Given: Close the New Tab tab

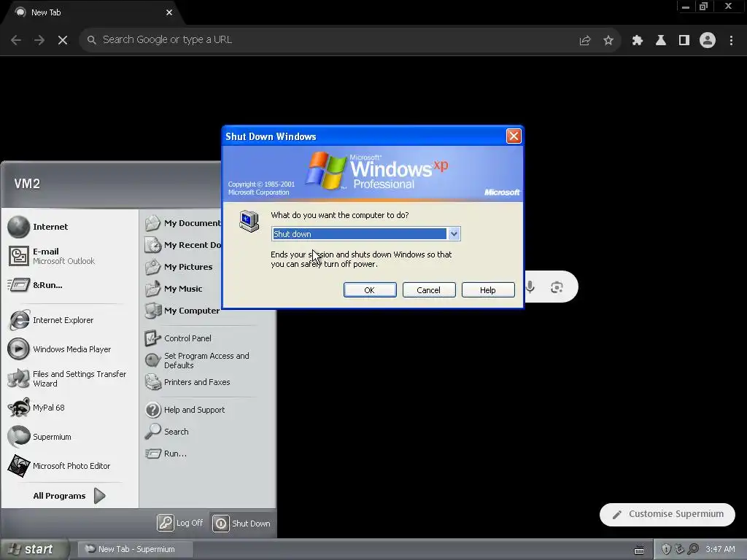Looking at the screenshot, I should 169,12.
